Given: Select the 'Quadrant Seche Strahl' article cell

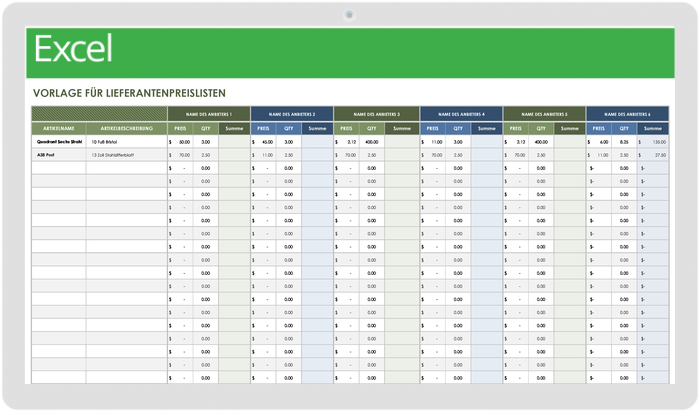Looking at the screenshot, I should click(x=58, y=142).
